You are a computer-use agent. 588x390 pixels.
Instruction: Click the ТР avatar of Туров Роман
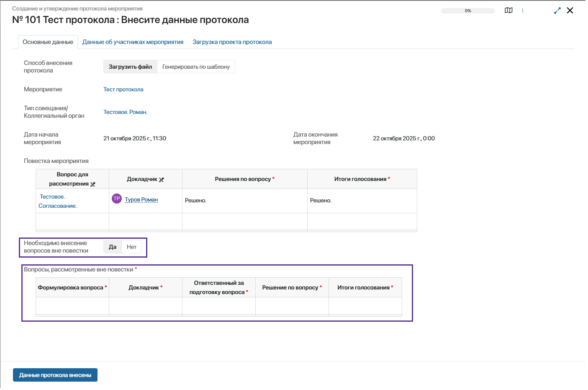[117, 199]
